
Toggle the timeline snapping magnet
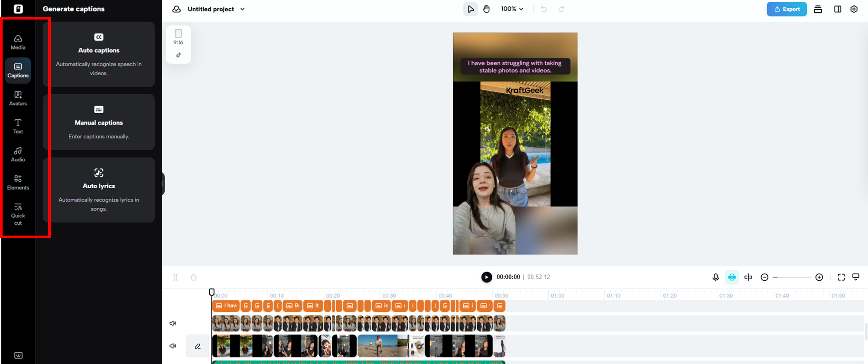[732, 277]
